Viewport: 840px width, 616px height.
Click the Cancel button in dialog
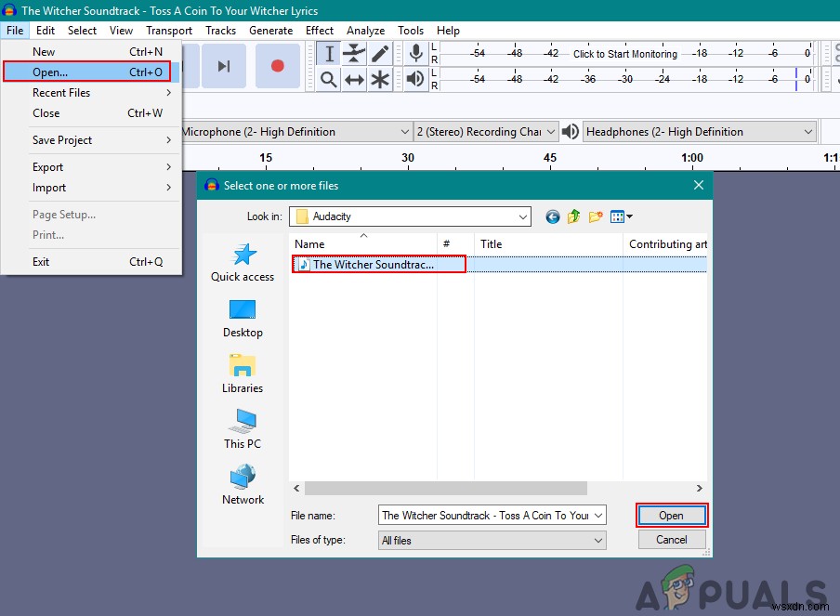coord(672,540)
